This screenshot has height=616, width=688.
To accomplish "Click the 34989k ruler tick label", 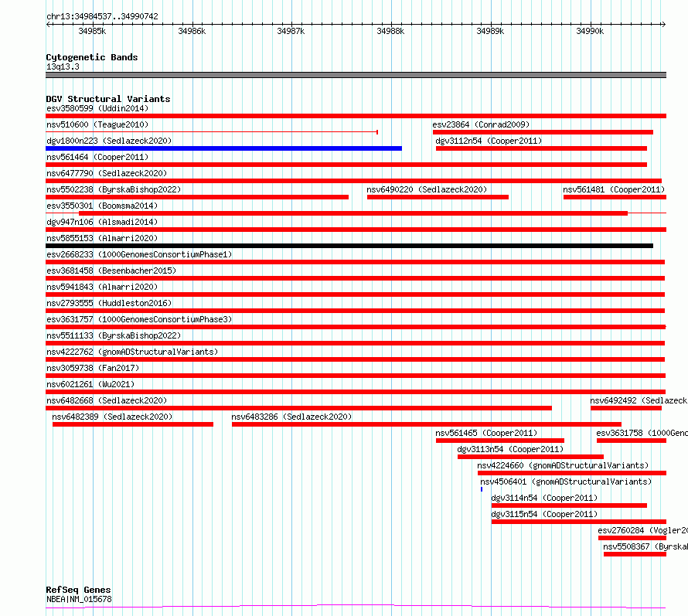I will click(490, 31).
